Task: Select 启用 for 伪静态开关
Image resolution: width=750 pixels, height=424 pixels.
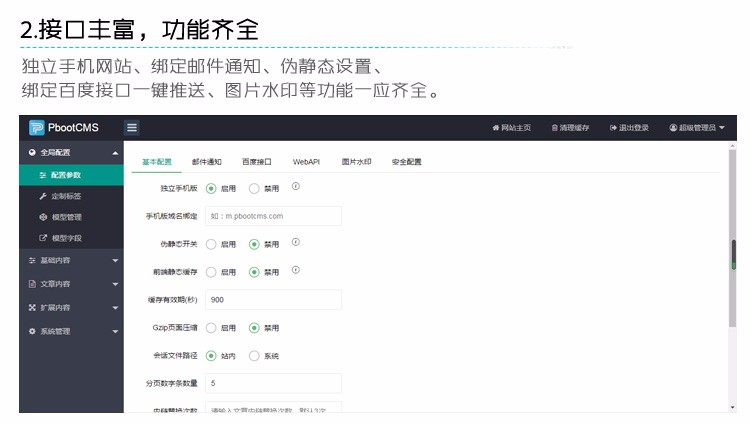Action: point(211,244)
